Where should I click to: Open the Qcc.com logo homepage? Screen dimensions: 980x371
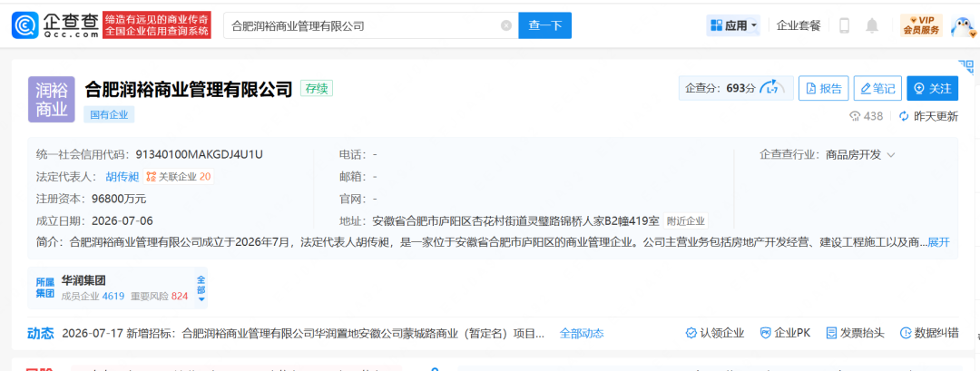coord(55,25)
